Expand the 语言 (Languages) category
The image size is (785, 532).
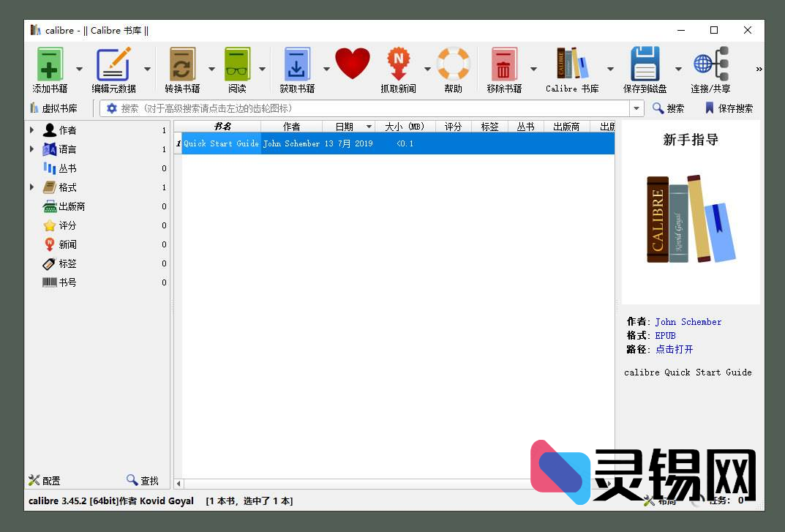pyautogui.click(x=31, y=149)
